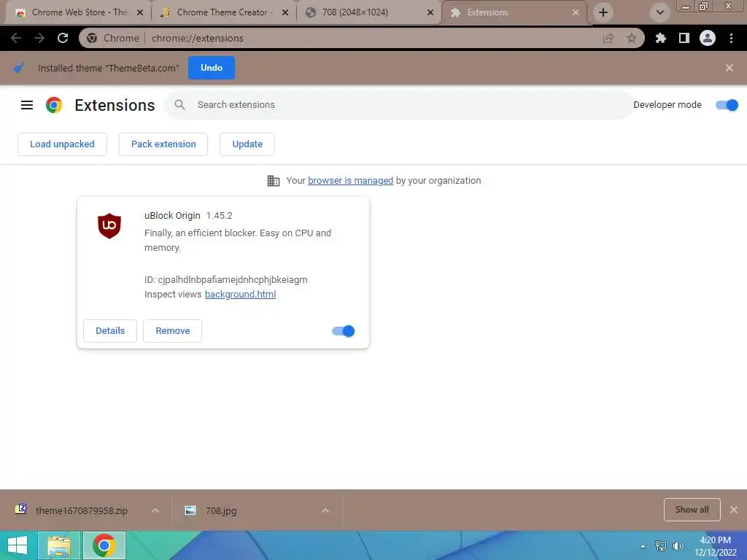Image resolution: width=747 pixels, height=560 pixels.
Task: Open the Extensions puzzle piece toolbar icon
Action: click(x=660, y=38)
